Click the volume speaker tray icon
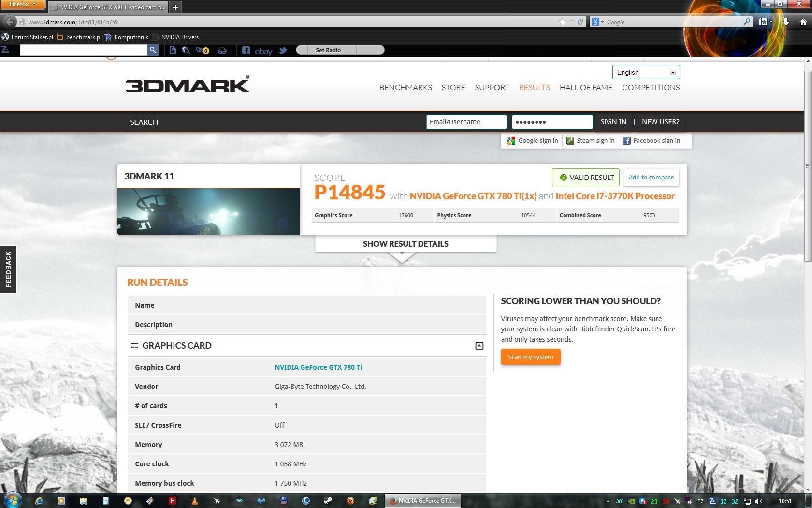 pyautogui.click(x=759, y=501)
